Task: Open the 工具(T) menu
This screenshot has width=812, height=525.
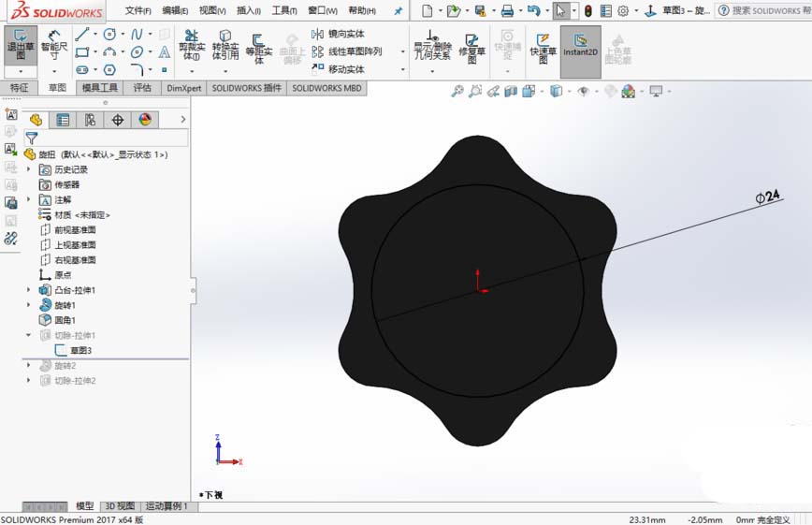Action: [x=284, y=10]
